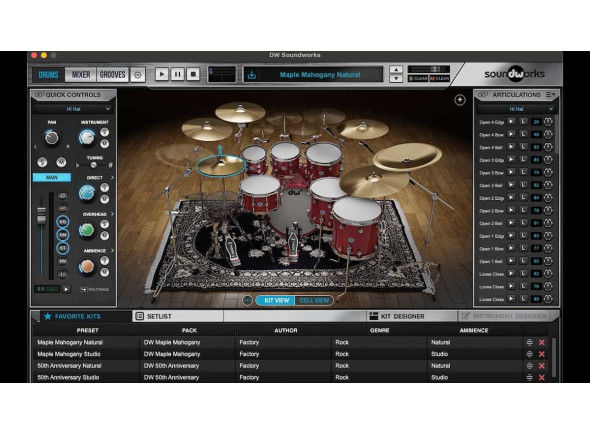Screen dimensions: 590x434
Task: Toggle the ST effect button
Action: coord(62,248)
